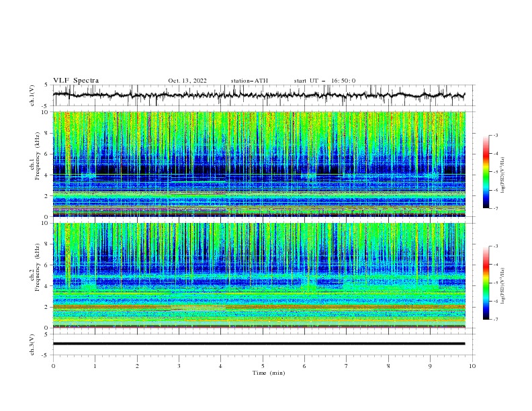This screenshot has width=532, height=411.
Task: Click the ch.2 spectrogram panel
Action: tap(259, 275)
